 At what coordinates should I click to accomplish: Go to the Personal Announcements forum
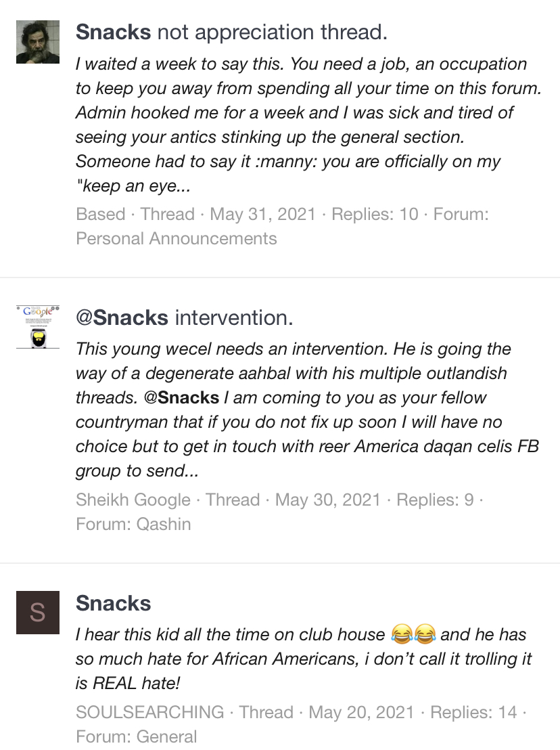coord(177,239)
